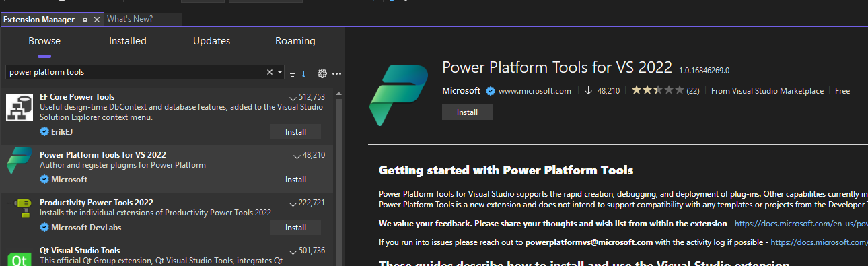Click the EF Core Power Tools icon
The image size is (868, 266).
pos(20,108)
